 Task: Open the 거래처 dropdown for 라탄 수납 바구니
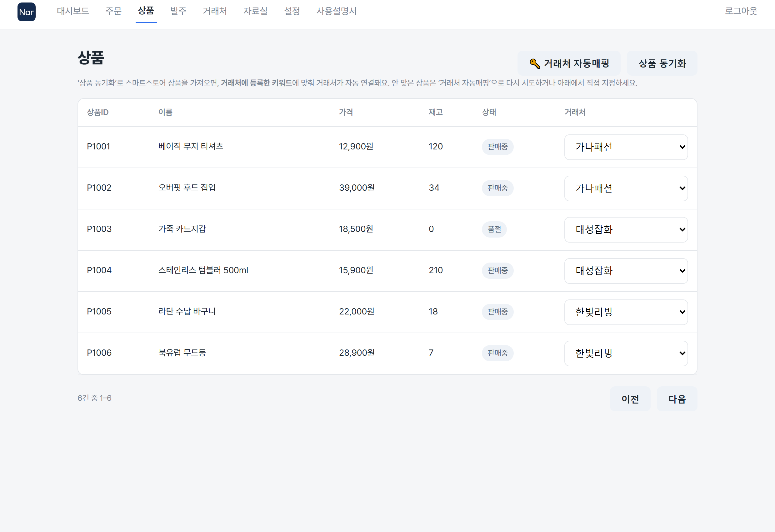click(x=626, y=312)
